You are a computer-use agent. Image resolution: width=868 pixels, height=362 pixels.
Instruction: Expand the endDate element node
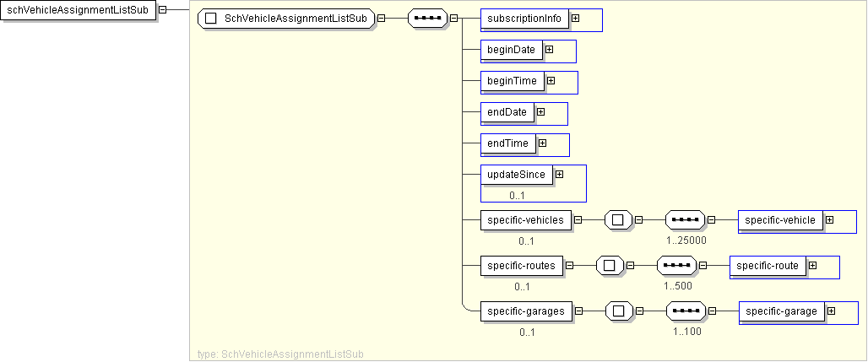pos(540,111)
